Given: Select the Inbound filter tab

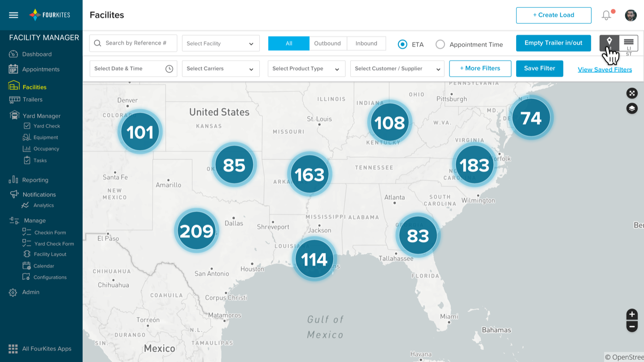Looking at the screenshot, I should click(366, 43).
